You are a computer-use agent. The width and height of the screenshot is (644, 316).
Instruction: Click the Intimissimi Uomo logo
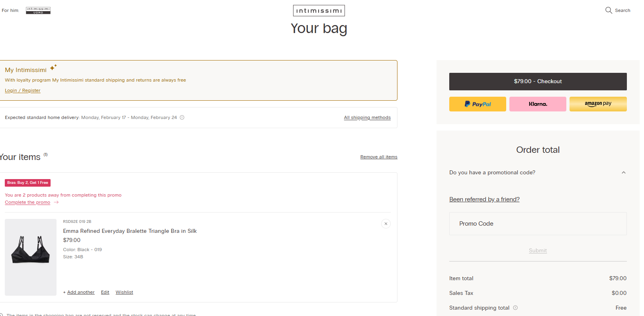[x=38, y=11]
